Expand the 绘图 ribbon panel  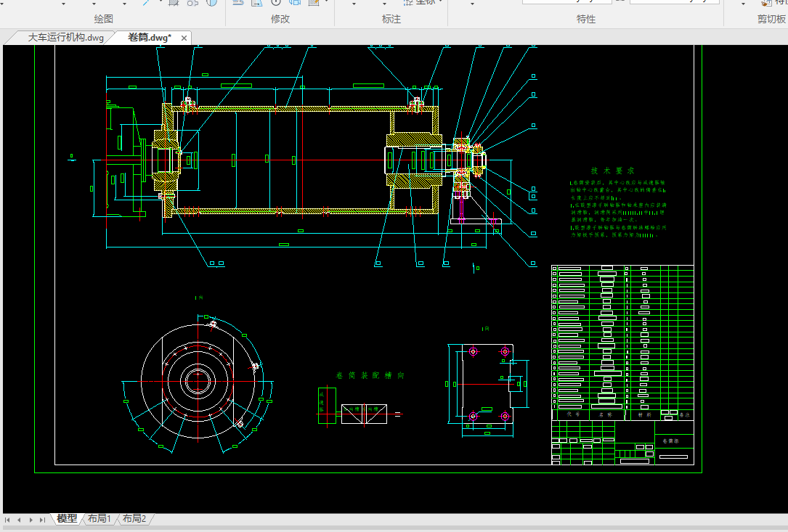[104, 19]
